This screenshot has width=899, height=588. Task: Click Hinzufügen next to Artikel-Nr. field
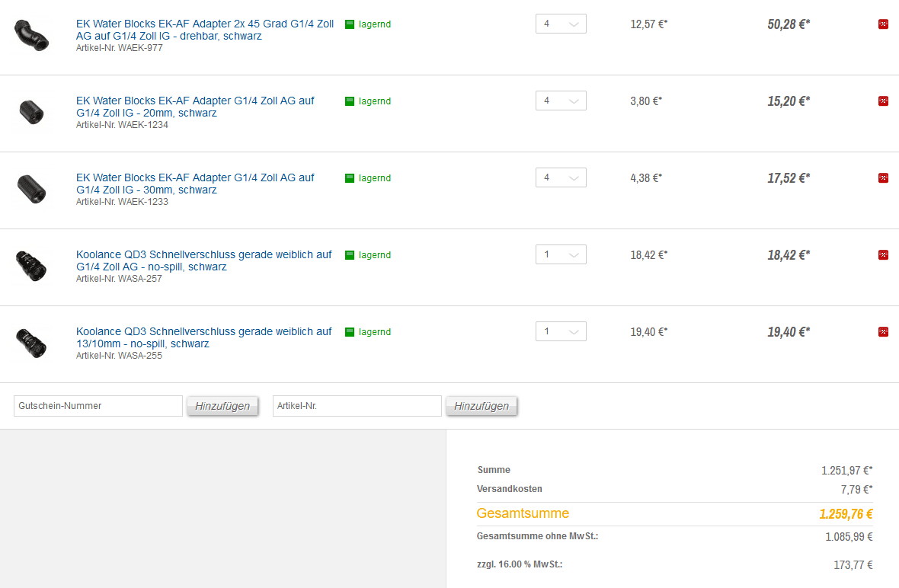(x=481, y=406)
